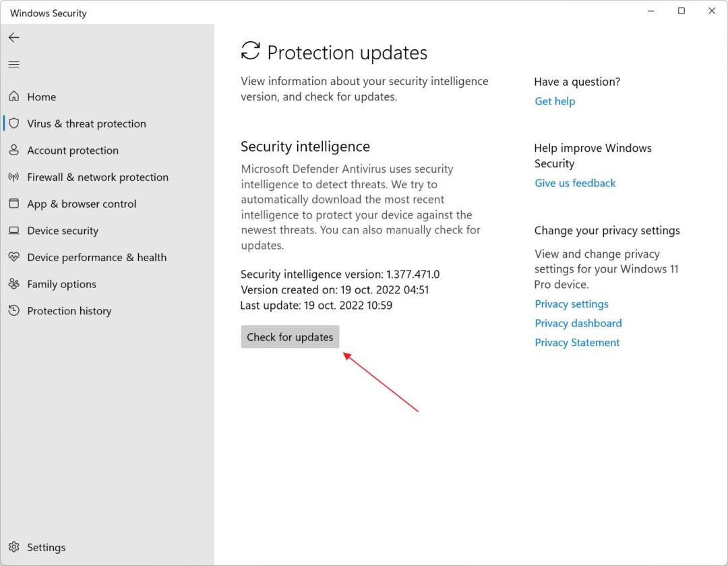Navigate back using the arrow
The width and height of the screenshot is (728, 566).
pyautogui.click(x=14, y=38)
